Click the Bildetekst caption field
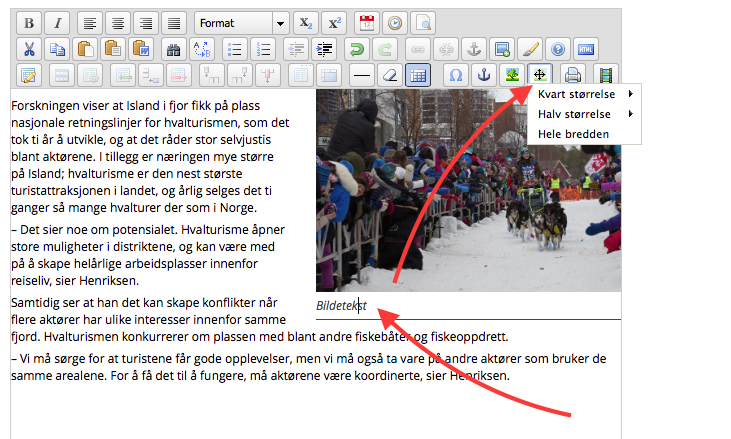Viewport: 731px width, 439px height. point(342,305)
